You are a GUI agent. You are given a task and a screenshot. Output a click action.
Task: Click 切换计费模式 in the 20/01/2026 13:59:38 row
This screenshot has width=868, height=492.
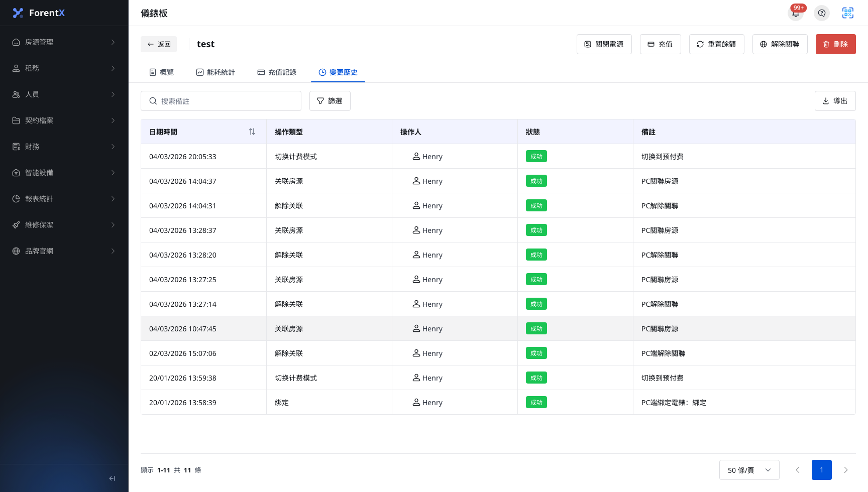click(296, 378)
